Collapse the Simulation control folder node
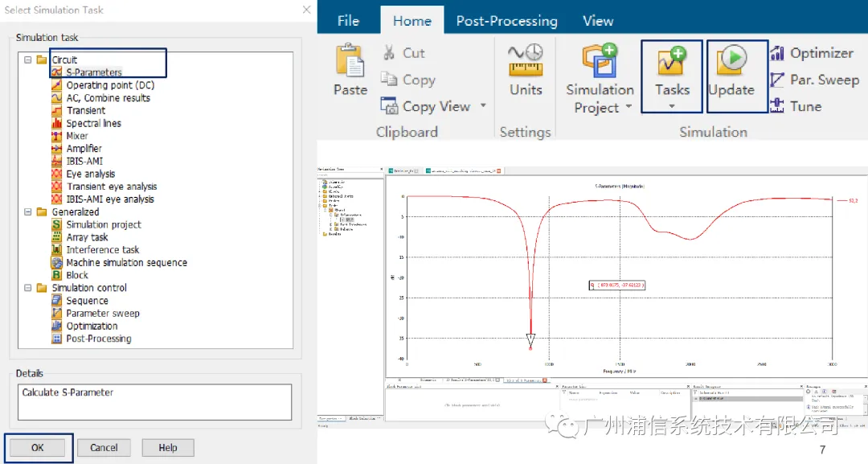868x464 pixels. pyautogui.click(x=27, y=288)
